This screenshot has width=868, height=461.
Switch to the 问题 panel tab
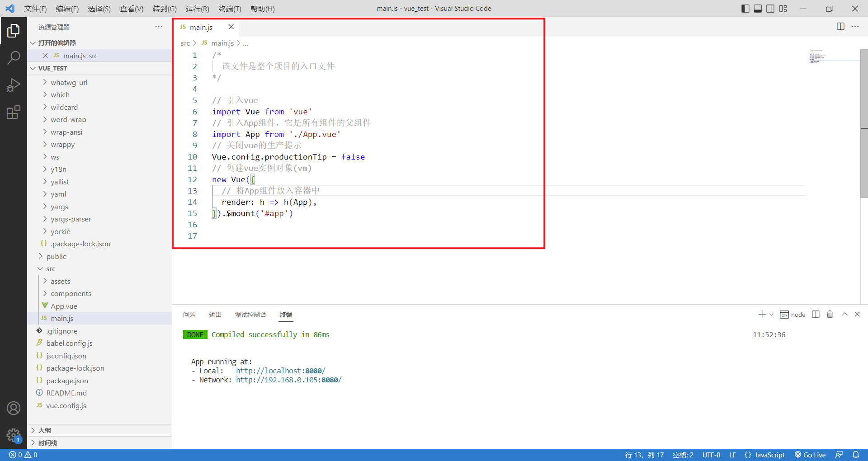[x=189, y=315]
